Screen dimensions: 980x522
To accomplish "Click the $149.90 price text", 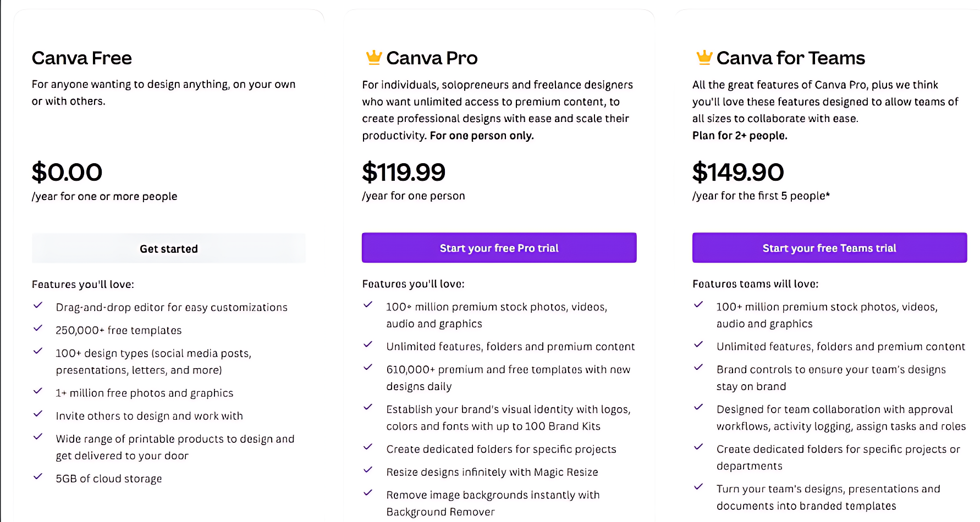I will point(738,172).
